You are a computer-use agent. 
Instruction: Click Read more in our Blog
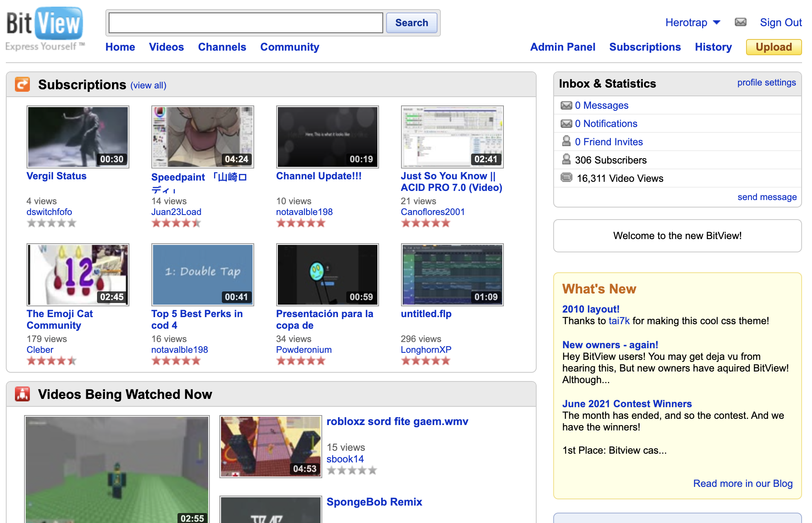(743, 484)
